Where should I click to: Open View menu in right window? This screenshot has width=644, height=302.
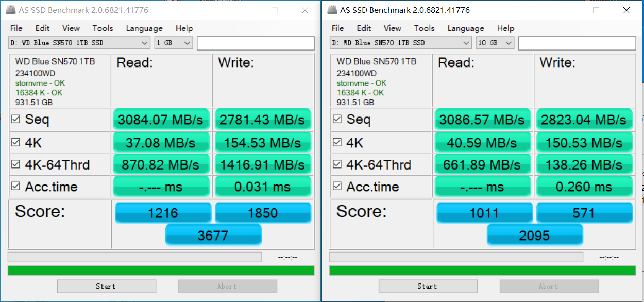click(x=393, y=28)
